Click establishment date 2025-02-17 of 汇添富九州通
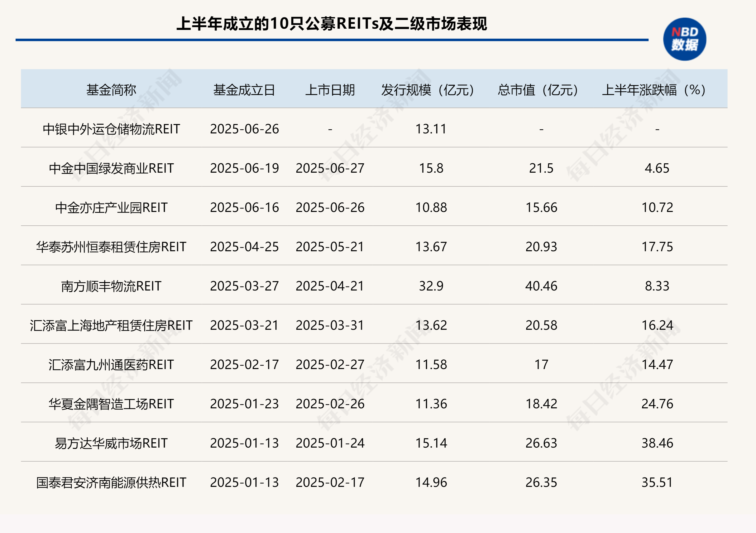The image size is (756, 533). [244, 364]
